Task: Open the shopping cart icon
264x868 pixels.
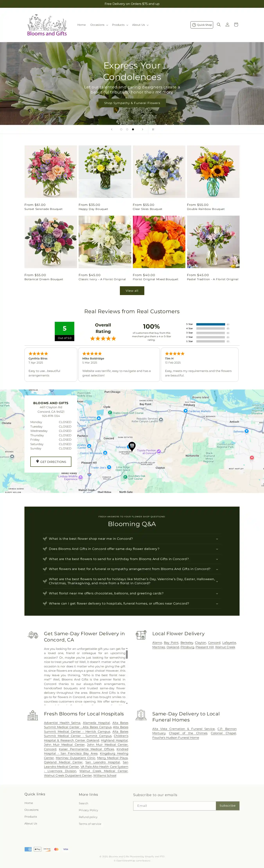Action: [x=236, y=25]
